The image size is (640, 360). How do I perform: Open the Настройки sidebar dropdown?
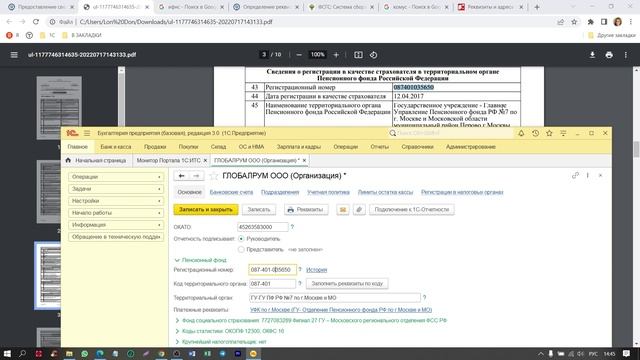(116, 201)
